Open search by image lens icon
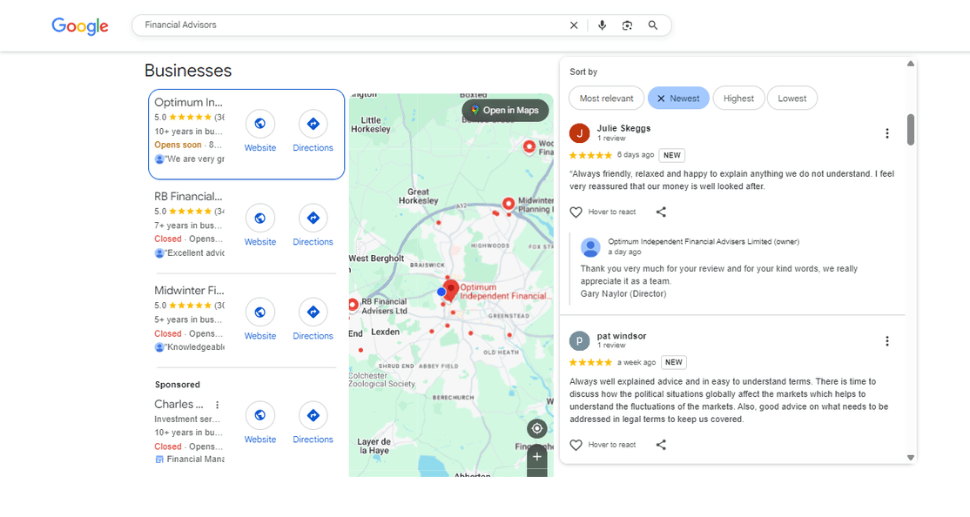The image size is (970, 517). click(627, 25)
